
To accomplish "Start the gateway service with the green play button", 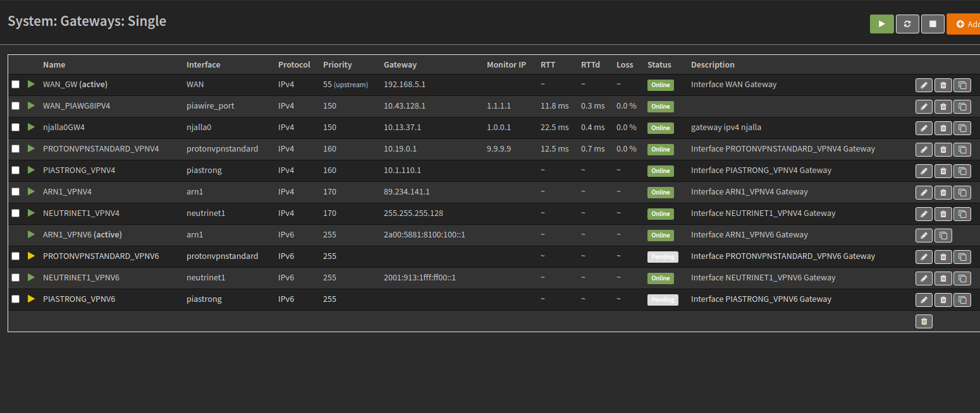I will point(882,24).
